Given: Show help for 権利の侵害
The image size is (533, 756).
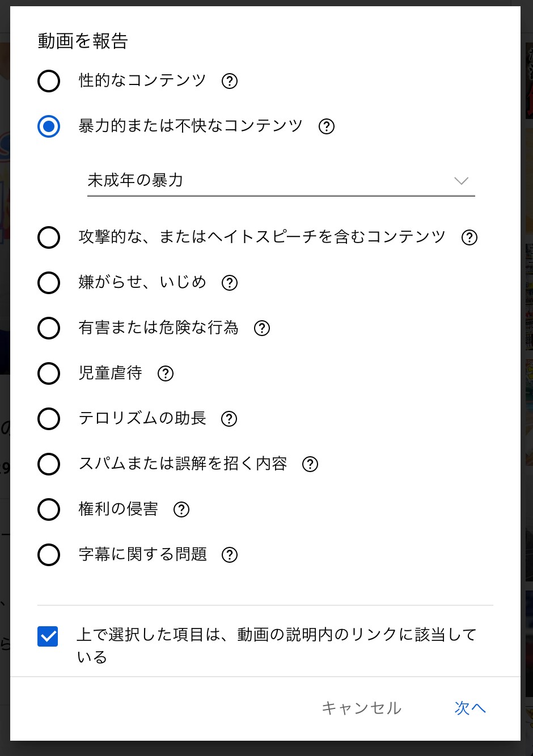Looking at the screenshot, I should [x=181, y=509].
